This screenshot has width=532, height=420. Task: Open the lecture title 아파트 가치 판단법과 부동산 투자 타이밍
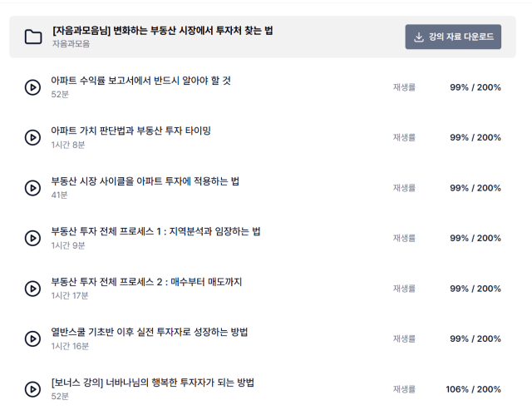pos(131,131)
